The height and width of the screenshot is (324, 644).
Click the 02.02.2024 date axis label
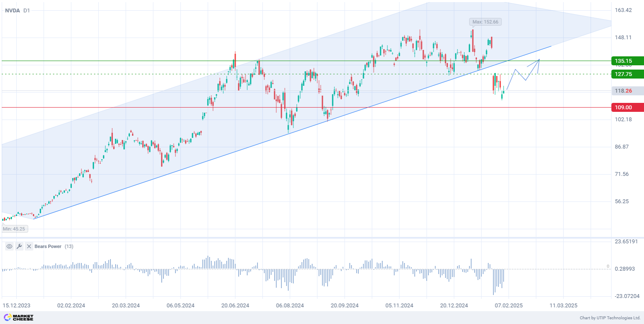(71, 306)
